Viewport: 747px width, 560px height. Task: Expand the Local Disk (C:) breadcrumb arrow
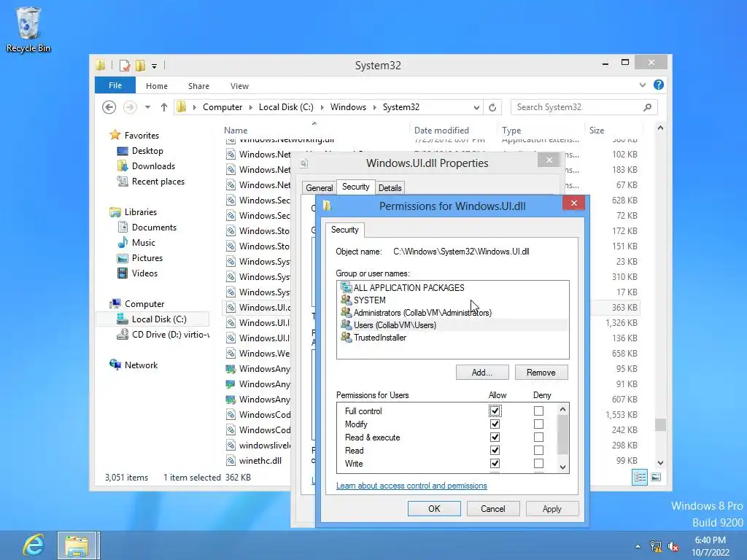(x=322, y=108)
